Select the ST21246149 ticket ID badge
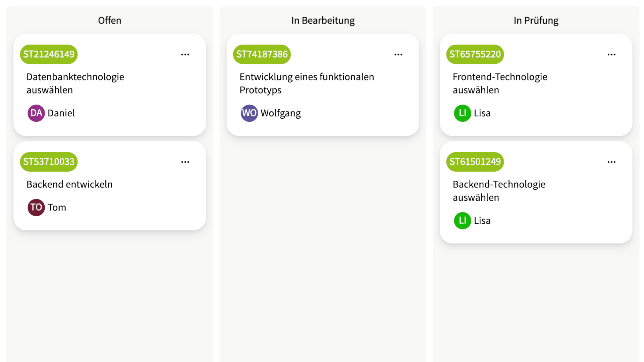Viewport: 644px width, 362px height. coord(49,54)
